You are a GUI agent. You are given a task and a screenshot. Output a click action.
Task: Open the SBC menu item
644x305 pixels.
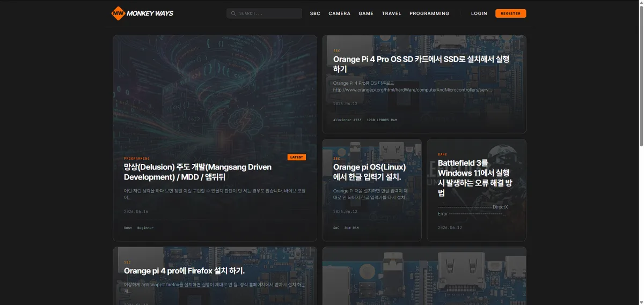[x=315, y=13]
